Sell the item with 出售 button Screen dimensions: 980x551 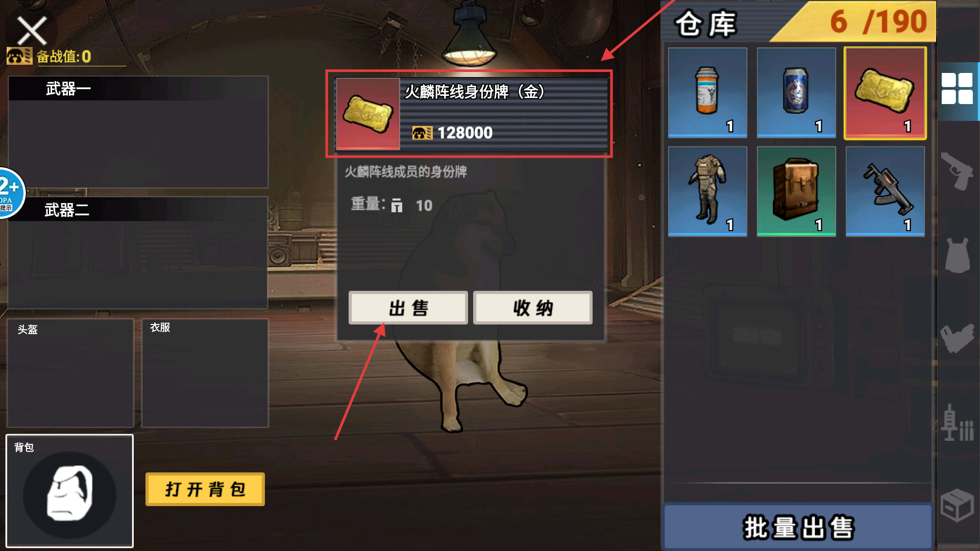(x=408, y=308)
